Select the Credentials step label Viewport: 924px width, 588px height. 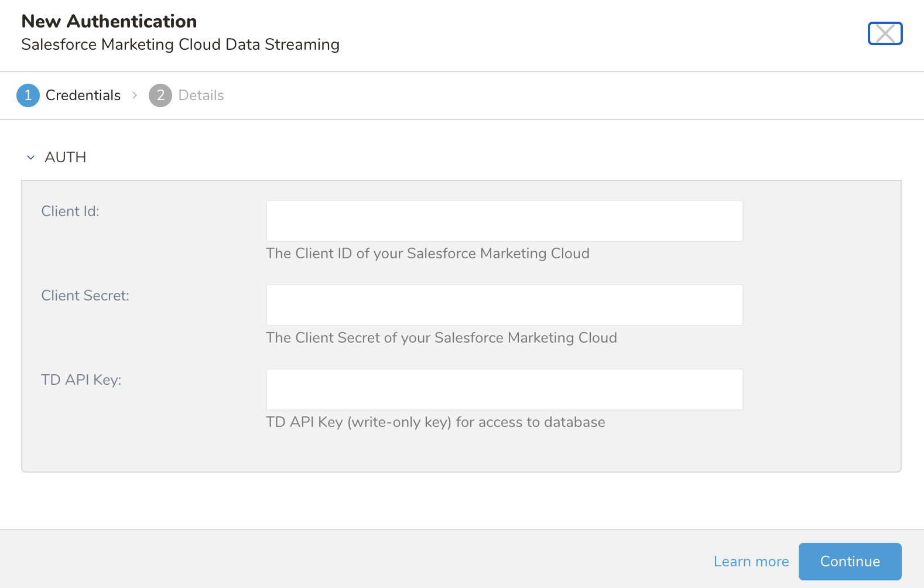[83, 95]
